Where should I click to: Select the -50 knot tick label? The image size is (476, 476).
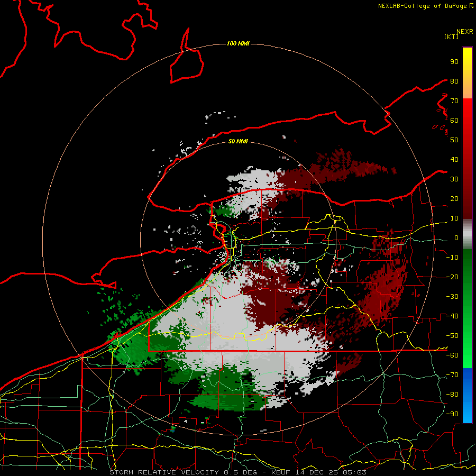tap(452, 336)
